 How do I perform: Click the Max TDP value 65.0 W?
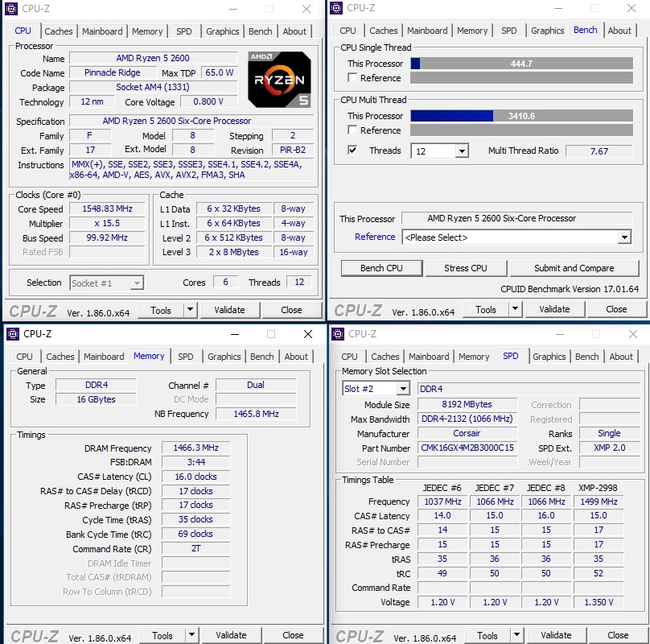(x=220, y=72)
